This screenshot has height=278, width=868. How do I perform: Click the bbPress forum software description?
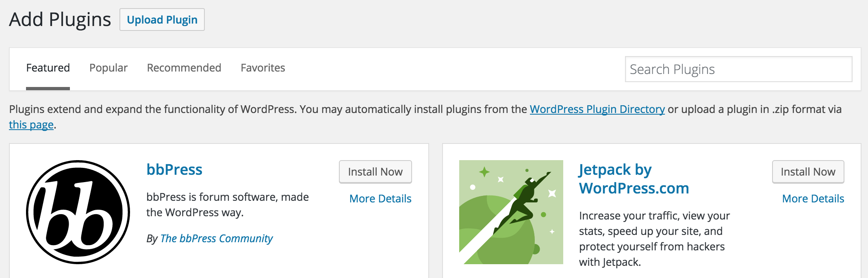pyautogui.click(x=228, y=205)
